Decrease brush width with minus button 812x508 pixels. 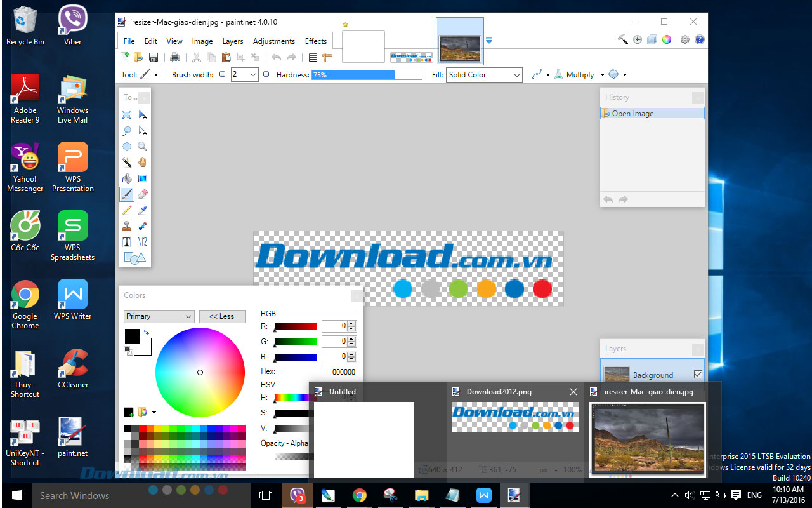tap(222, 74)
